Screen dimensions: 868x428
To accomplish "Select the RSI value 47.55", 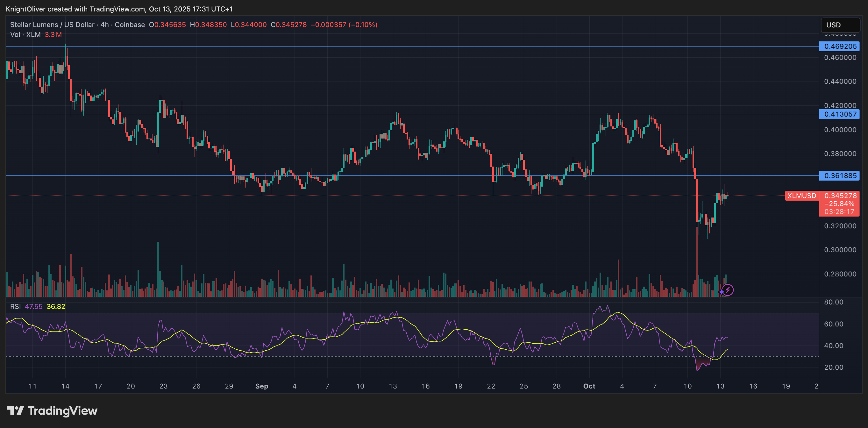I will point(35,306).
